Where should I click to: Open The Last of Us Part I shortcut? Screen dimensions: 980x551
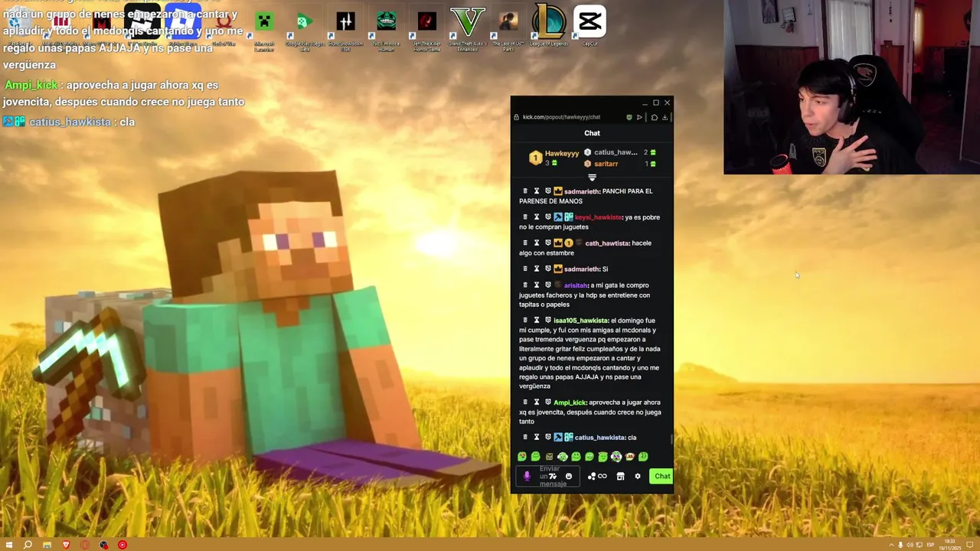click(x=508, y=28)
